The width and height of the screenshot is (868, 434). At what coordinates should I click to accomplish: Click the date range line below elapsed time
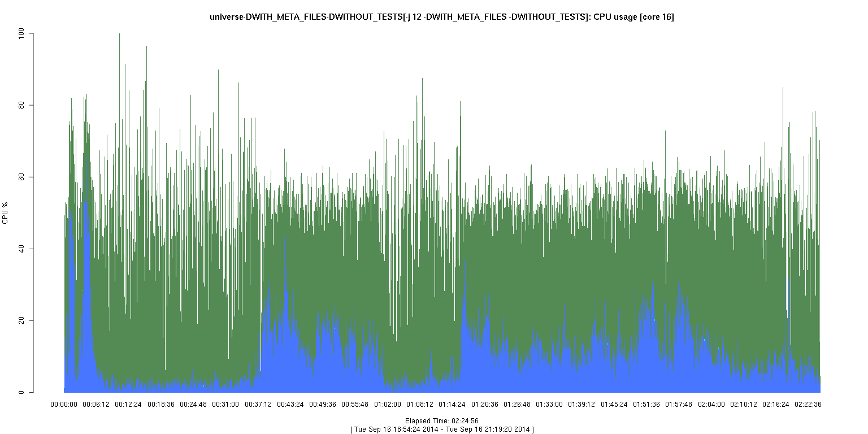click(442, 429)
